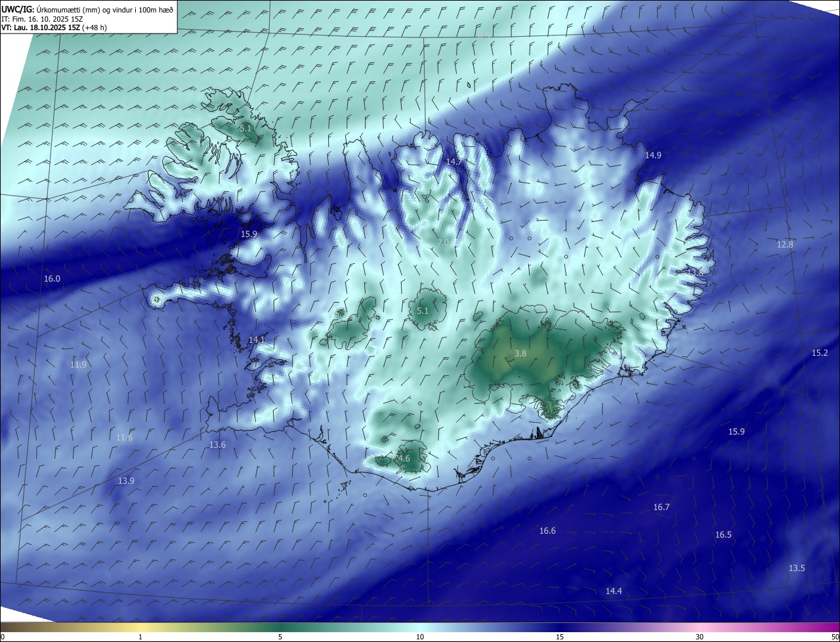Click the 16.7 value south-east of Iceland

(x=661, y=507)
